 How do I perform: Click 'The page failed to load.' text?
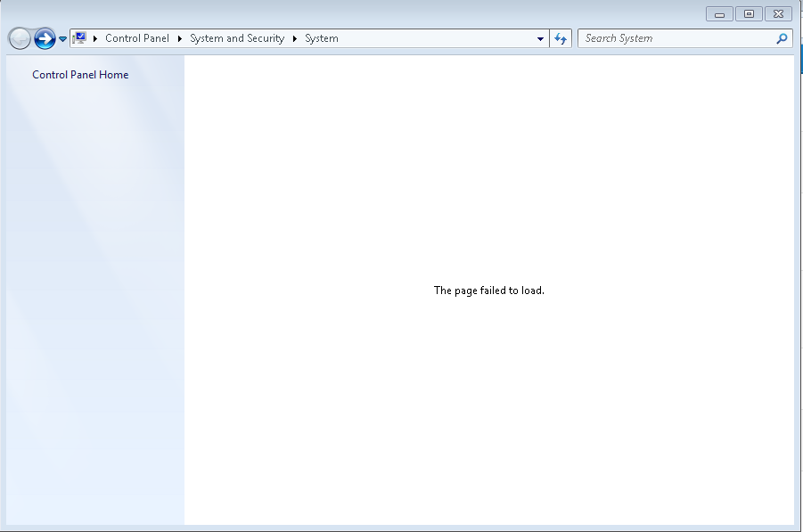(489, 291)
